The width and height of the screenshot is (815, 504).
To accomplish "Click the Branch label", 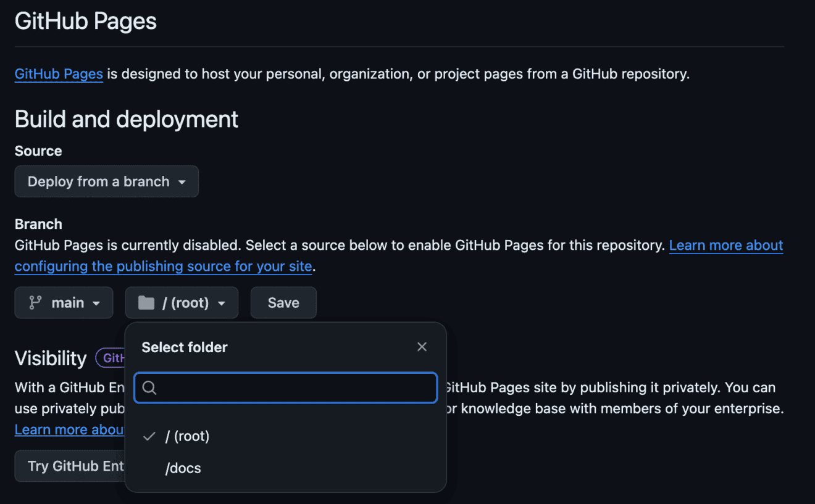I will (x=38, y=224).
